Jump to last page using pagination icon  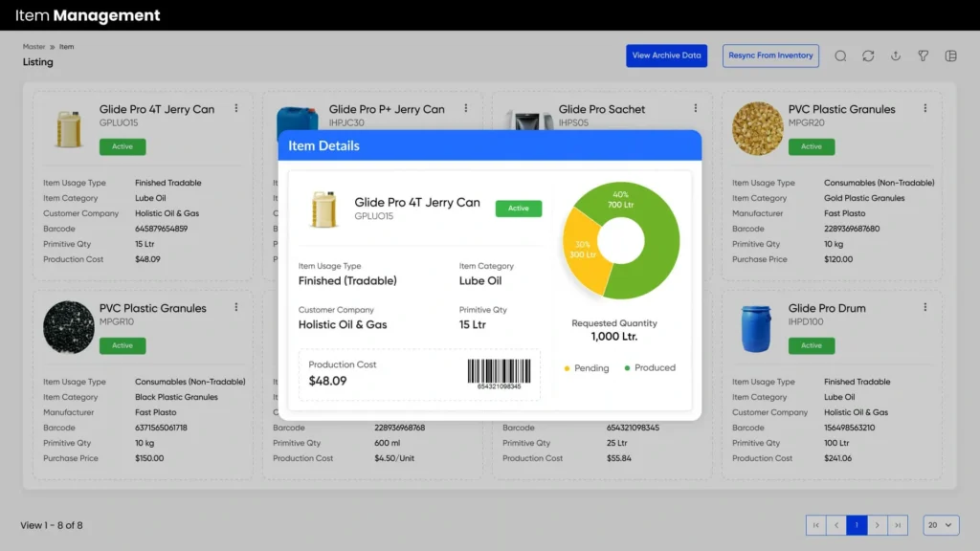point(898,525)
